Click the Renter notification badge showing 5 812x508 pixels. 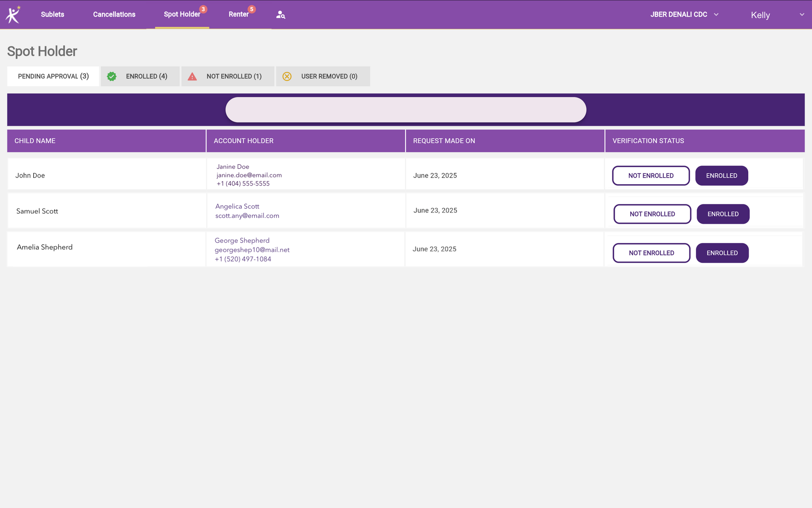click(252, 9)
